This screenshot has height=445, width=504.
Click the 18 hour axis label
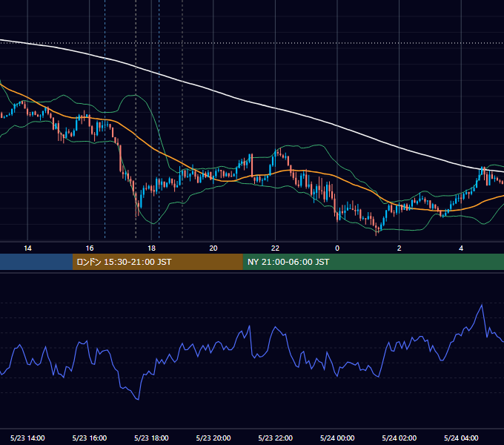point(151,248)
